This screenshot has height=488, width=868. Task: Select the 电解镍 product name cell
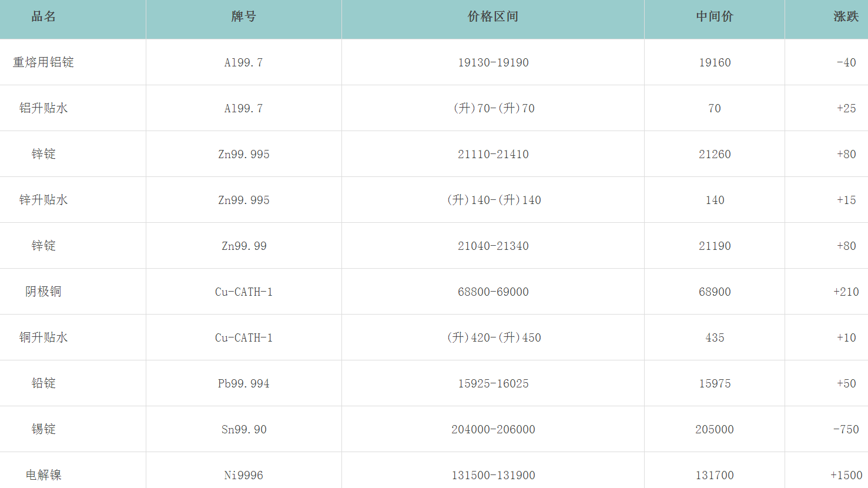pyautogui.click(x=43, y=475)
